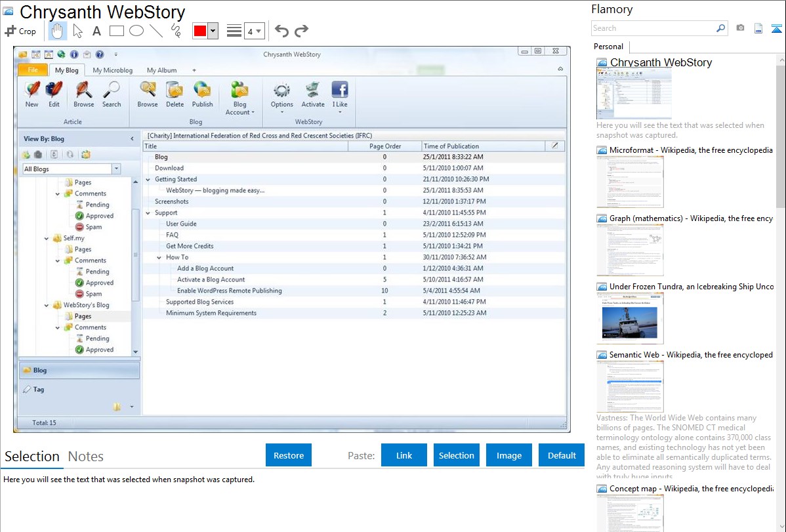Select the freehand scribble tool
This screenshot has width=786, height=532.
point(176,31)
